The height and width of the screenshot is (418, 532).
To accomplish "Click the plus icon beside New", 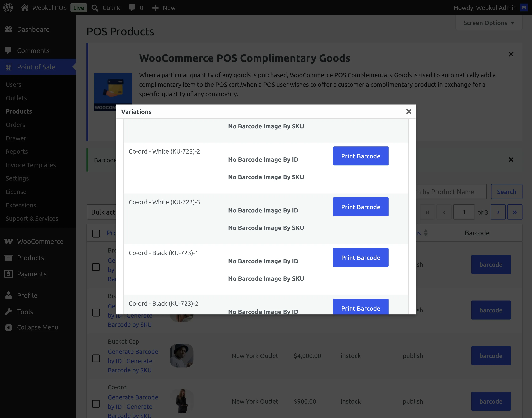I will [x=155, y=8].
